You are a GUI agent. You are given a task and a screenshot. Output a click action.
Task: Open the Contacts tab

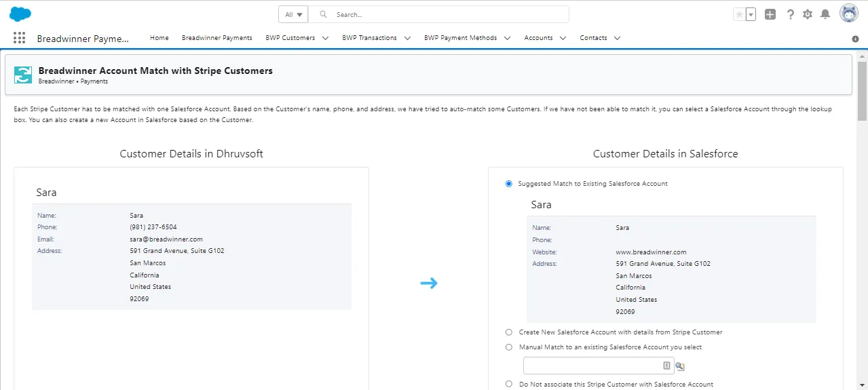point(593,38)
